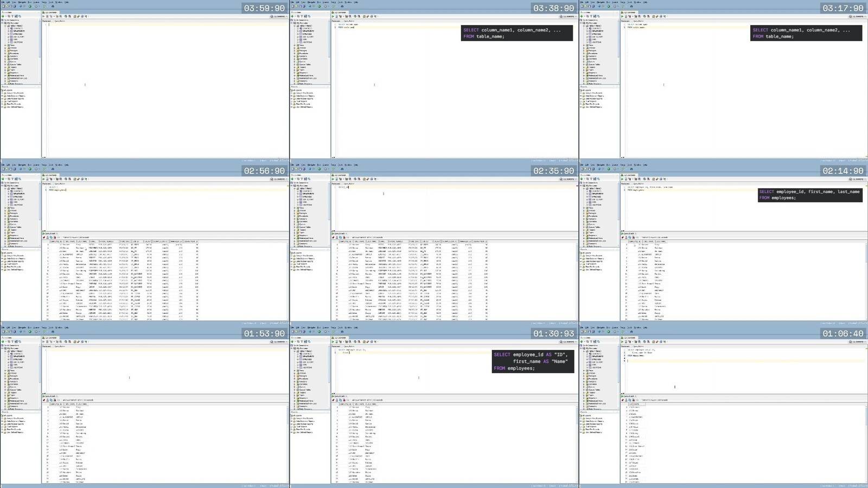The height and width of the screenshot is (488, 868).
Task: Expand Views node in 03:59:90 connections tree
Action: pos(5,45)
